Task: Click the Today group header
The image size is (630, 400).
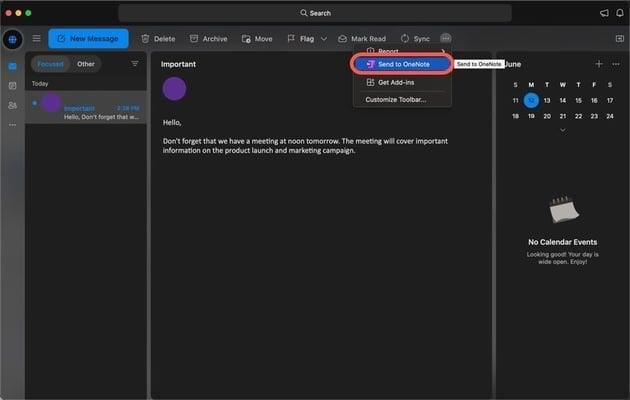Action: (x=40, y=84)
